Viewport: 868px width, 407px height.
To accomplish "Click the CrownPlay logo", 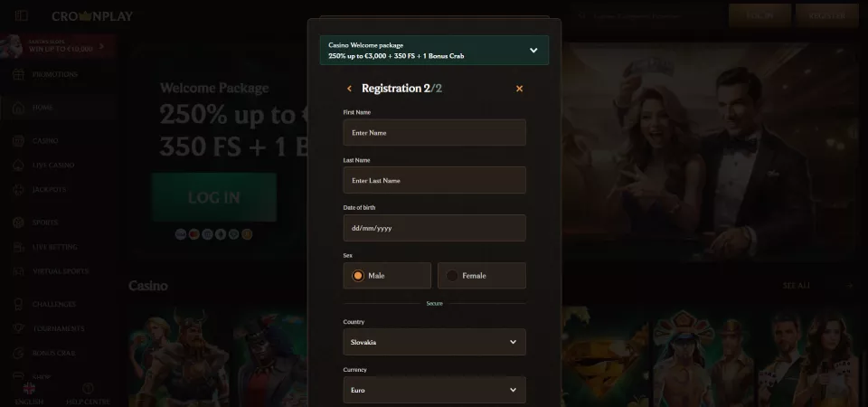I will (x=92, y=16).
